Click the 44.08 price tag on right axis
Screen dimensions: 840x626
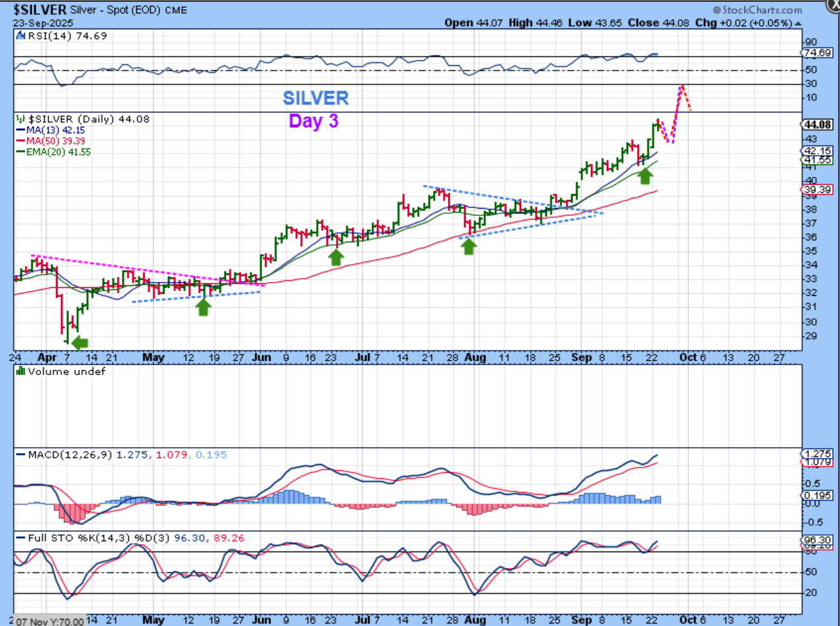click(x=818, y=125)
